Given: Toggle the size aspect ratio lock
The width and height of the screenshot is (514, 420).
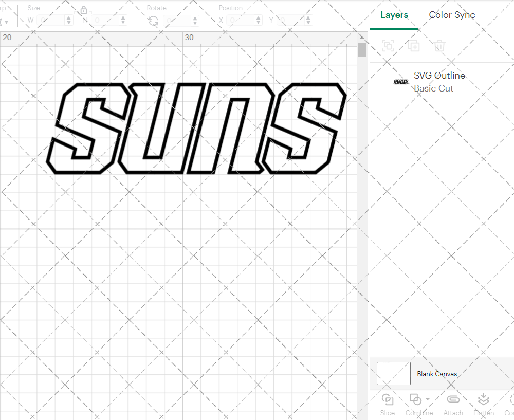Looking at the screenshot, I should tap(83, 10).
